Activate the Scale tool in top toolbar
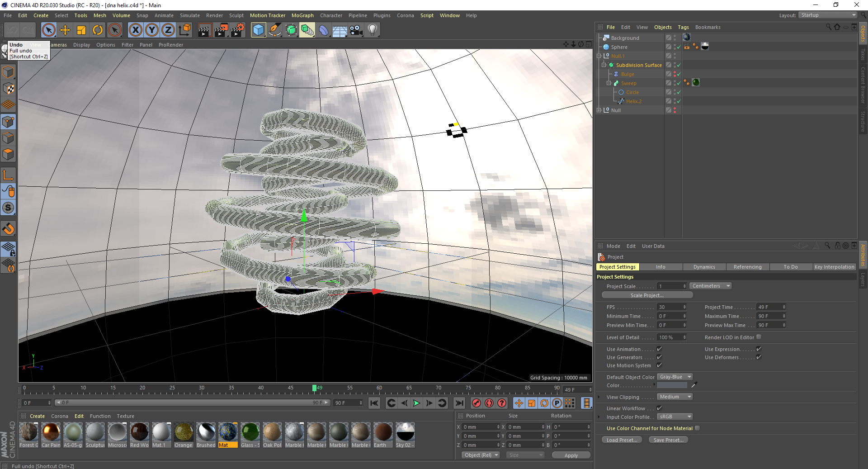The height and width of the screenshot is (469, 868). point(81,30)
